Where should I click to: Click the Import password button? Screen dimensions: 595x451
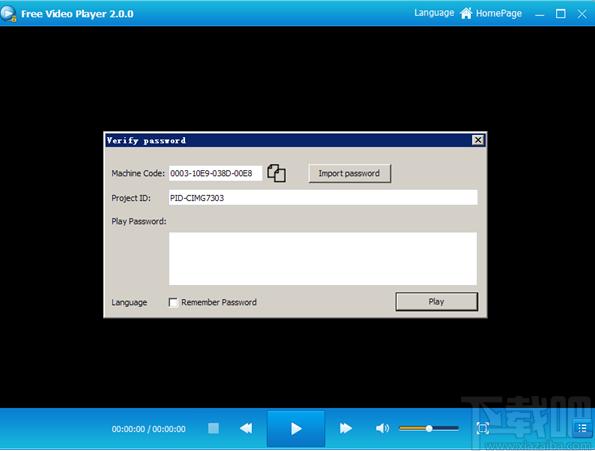click(349, 173)
